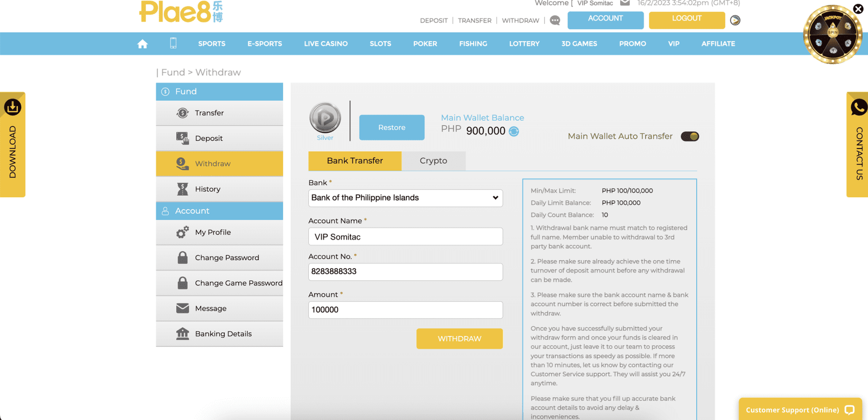
Task: Click the LOGOUT button
Action: tap(687, 20)
